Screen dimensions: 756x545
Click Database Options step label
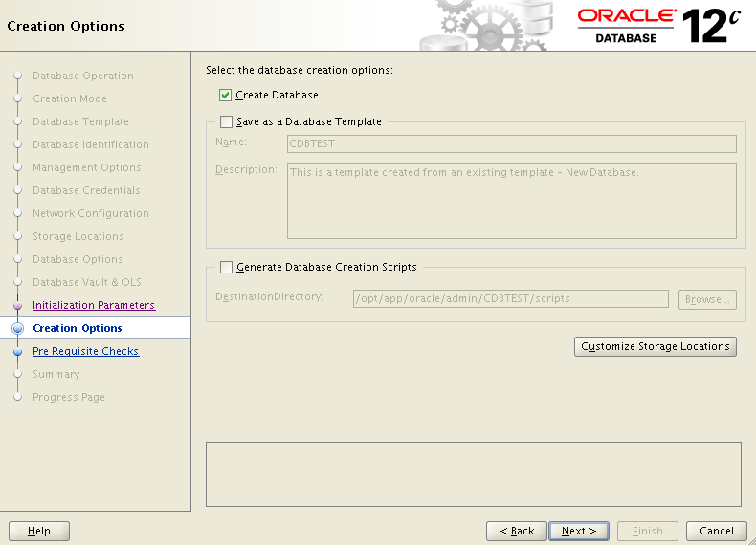pos(78,259)
